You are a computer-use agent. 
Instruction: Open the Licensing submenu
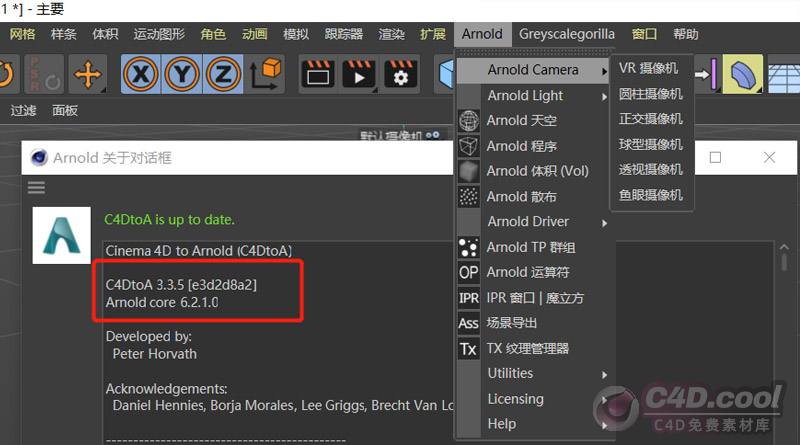[x=533, y=399]
